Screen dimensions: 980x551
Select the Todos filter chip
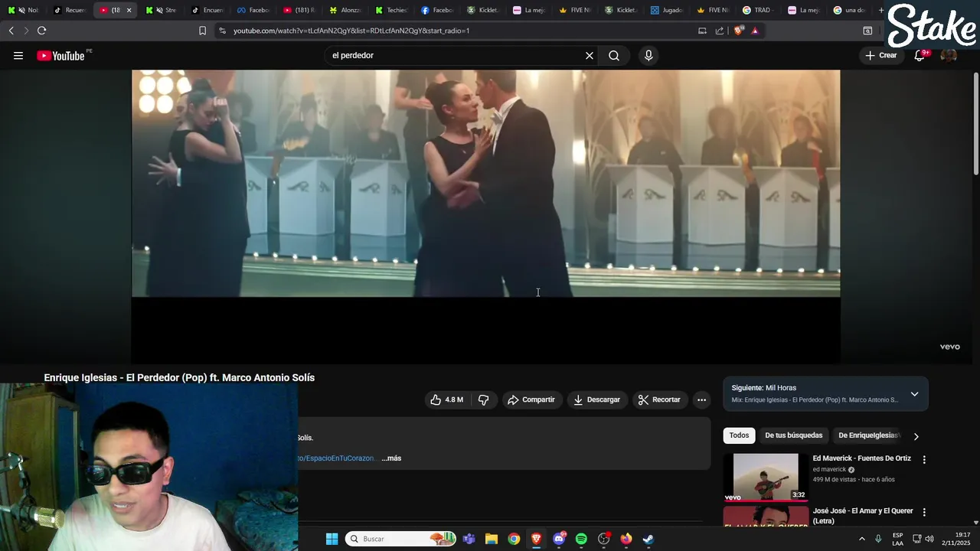[739, 435]
